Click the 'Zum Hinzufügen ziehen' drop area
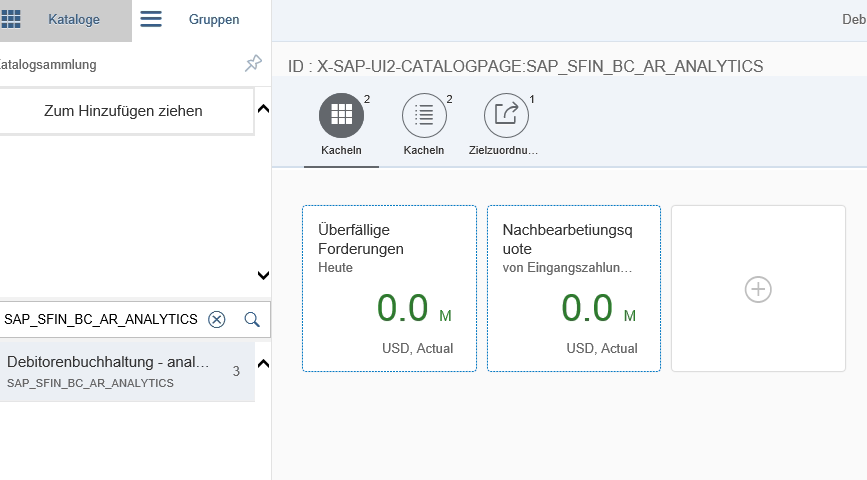 [x=124, y=111]
